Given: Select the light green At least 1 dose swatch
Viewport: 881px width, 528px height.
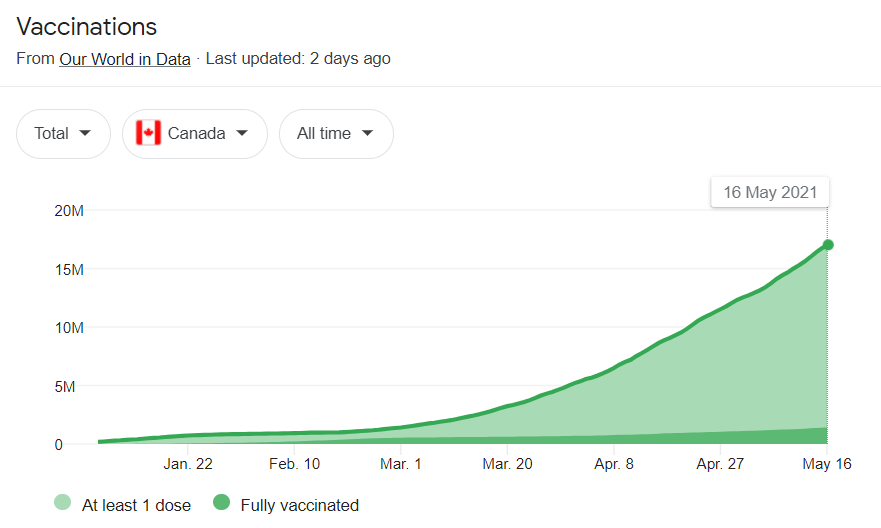Looking at the screenshot, I should [62, 502].
